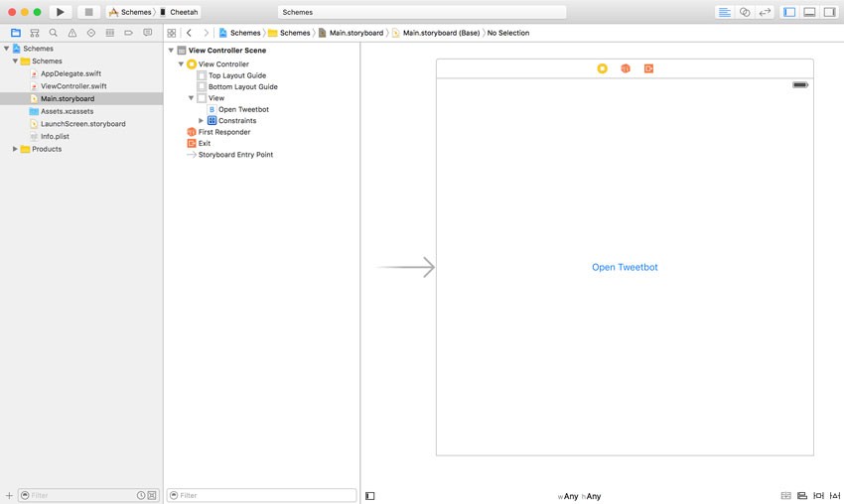This screenshot has width=844, height=504.
Task: Open the Stack button
Action: click(x=785, y=496)
